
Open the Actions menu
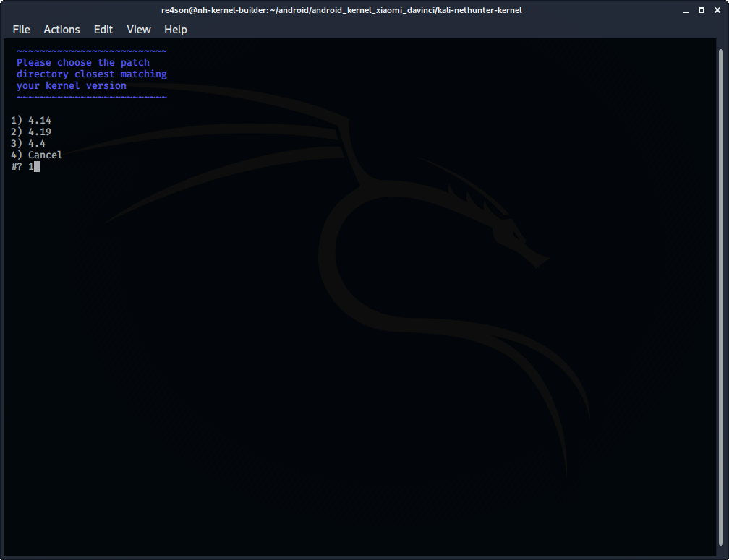61,30
